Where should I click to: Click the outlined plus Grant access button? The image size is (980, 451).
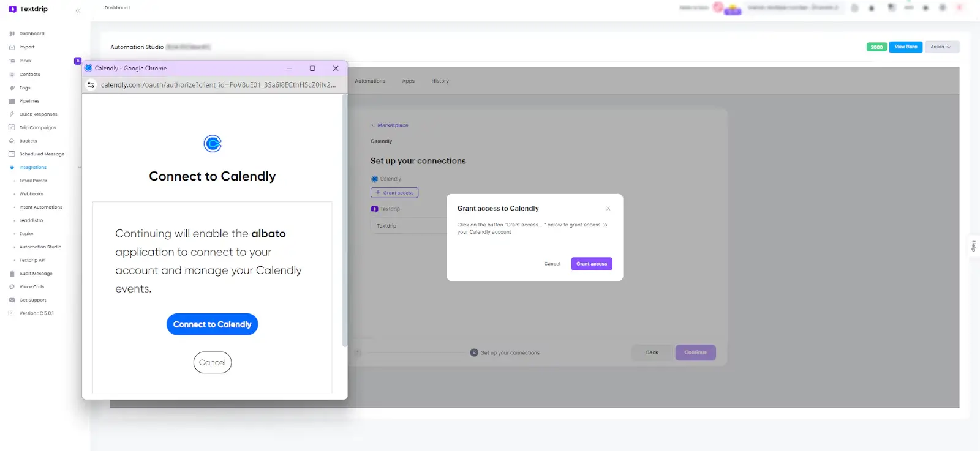click(394, 193)
